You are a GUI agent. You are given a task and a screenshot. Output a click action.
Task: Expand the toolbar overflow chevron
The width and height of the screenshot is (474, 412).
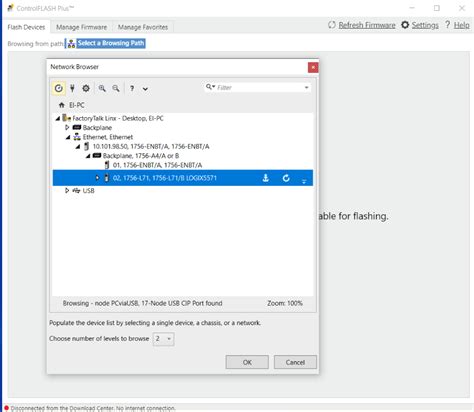click(145, 89)
